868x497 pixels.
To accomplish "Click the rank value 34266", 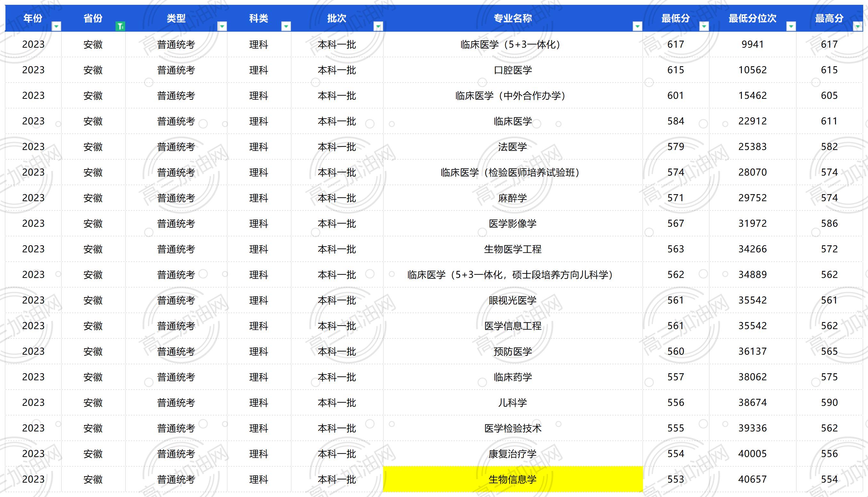I will (x=752, y=249).
